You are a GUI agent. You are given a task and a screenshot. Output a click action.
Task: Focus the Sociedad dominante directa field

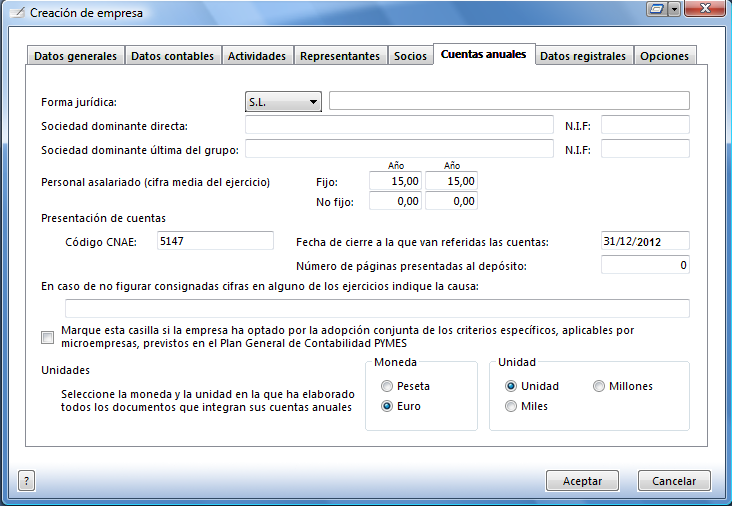tap(399, 125)
